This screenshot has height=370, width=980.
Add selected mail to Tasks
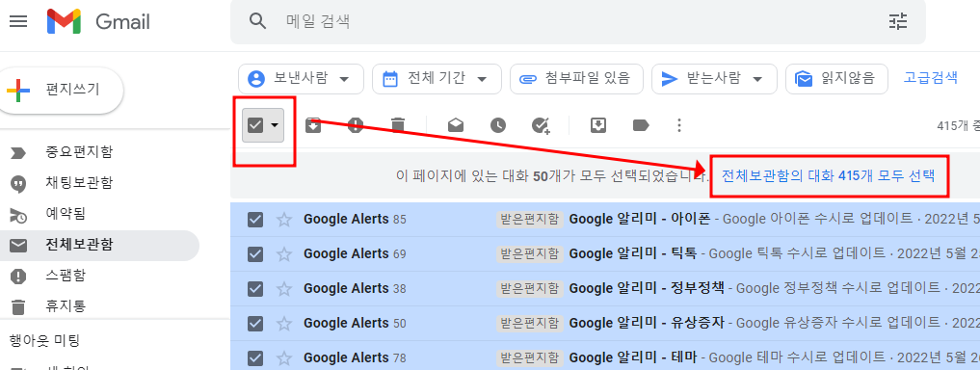(541, 125)
